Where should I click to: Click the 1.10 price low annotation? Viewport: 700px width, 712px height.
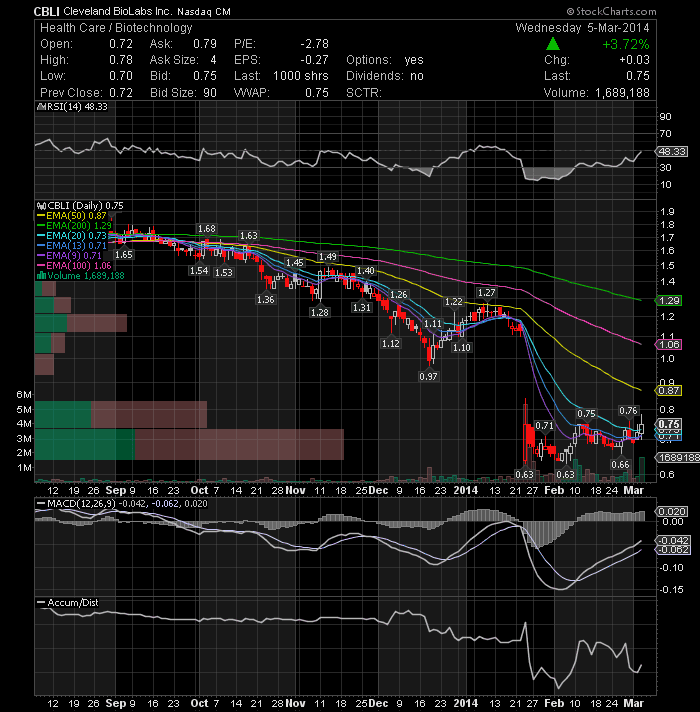[462, 347]
